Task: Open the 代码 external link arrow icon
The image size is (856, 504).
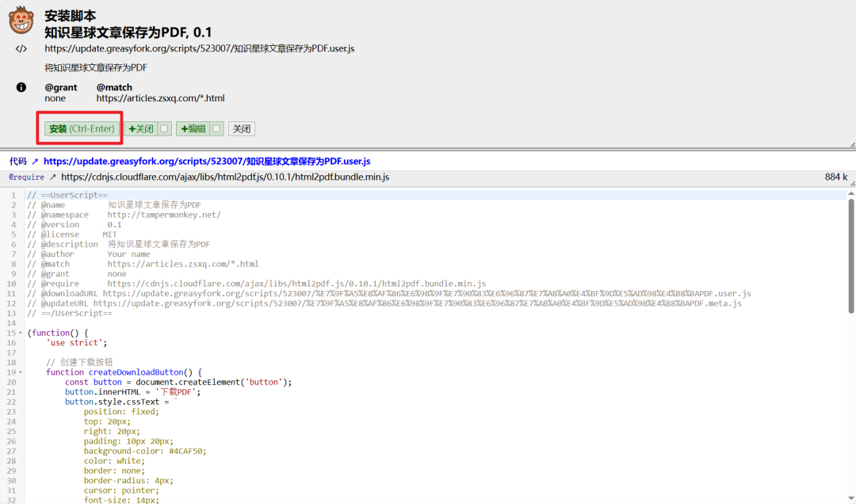Action: (x=35, y=162)
